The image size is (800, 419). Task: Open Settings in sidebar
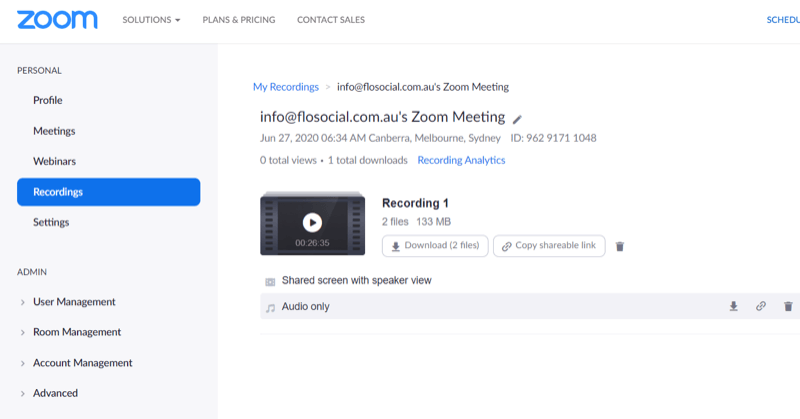point(51,222)
